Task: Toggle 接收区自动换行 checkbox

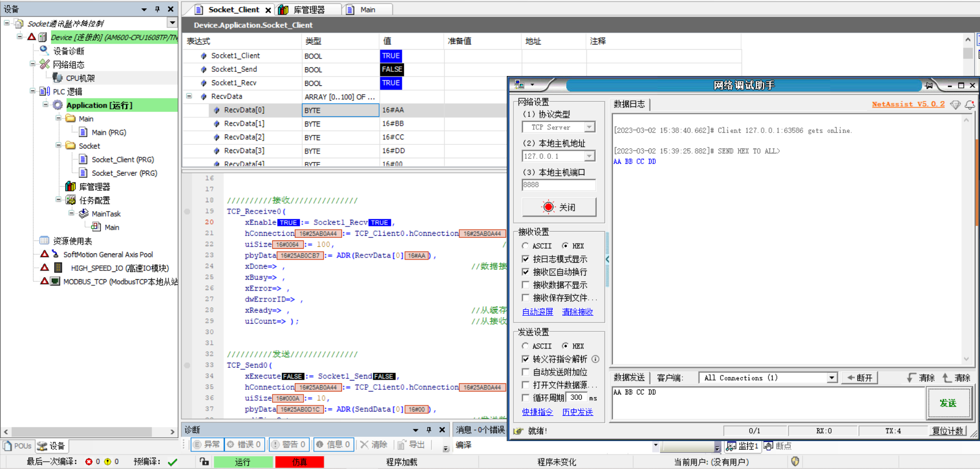Action: [525, 271]
